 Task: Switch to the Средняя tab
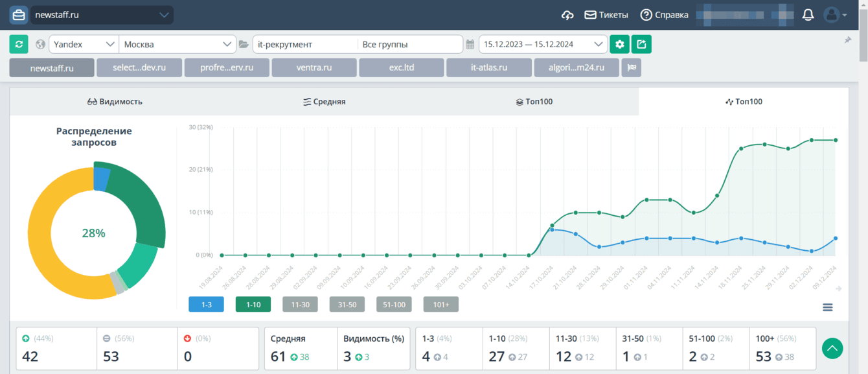[324, 102]
